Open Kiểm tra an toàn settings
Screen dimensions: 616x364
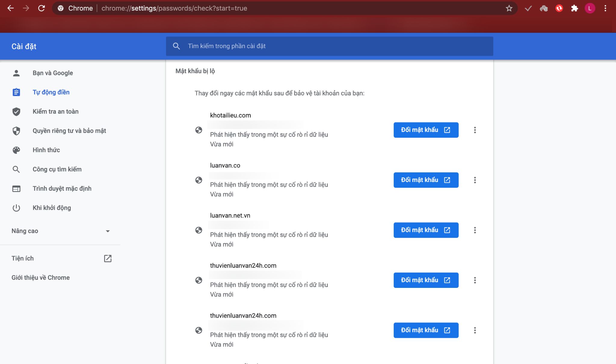pos(55,112)
